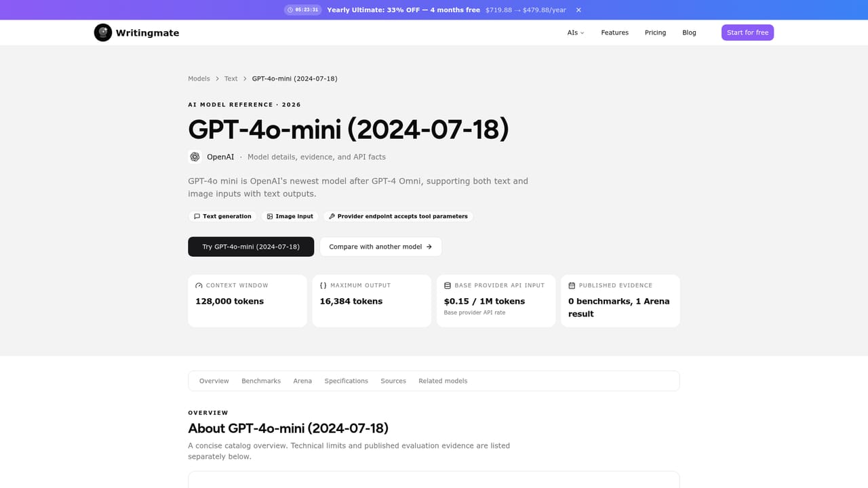Click the Image input picture icon
This screenshot has height=488, width=868.
[270, 216]
